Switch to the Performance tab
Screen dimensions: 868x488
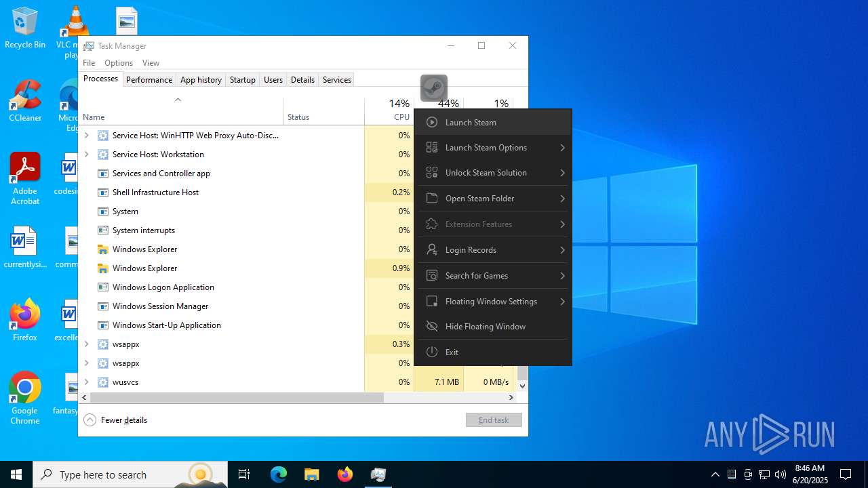click(x=149, y=80)
